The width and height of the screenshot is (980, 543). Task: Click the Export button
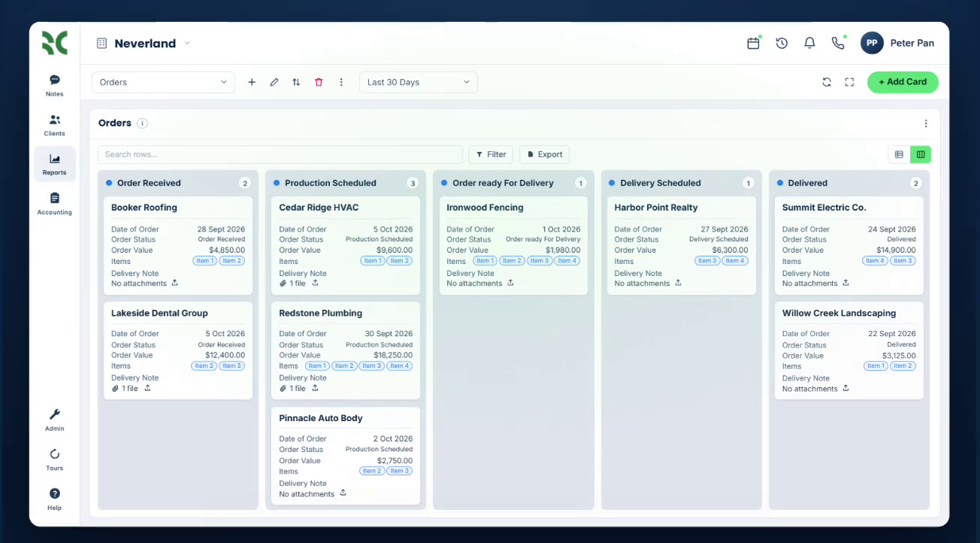point(544,154)
